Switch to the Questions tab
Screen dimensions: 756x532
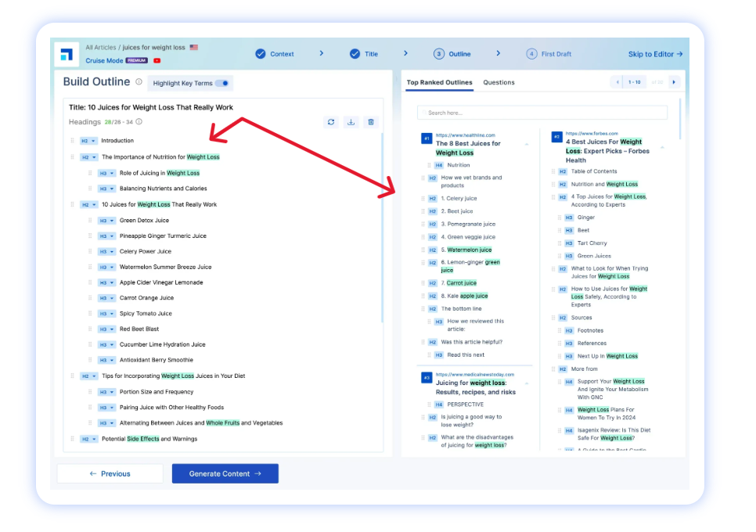(x=499, y=82)
